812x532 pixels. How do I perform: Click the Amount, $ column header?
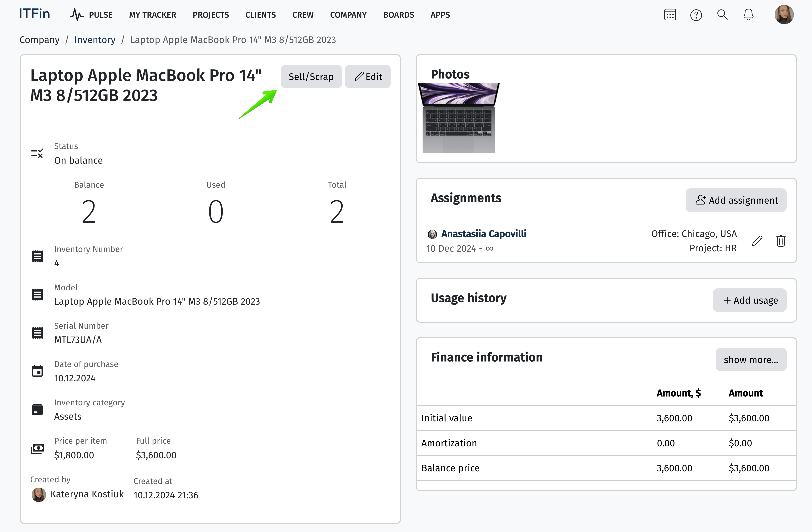[679, 393]
